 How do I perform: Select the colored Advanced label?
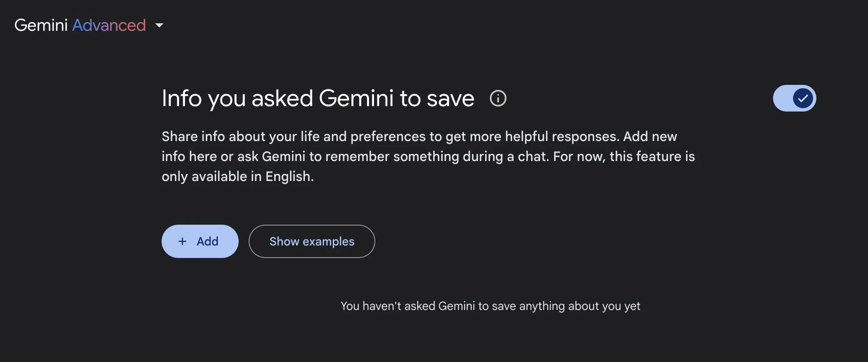point(109,25)
